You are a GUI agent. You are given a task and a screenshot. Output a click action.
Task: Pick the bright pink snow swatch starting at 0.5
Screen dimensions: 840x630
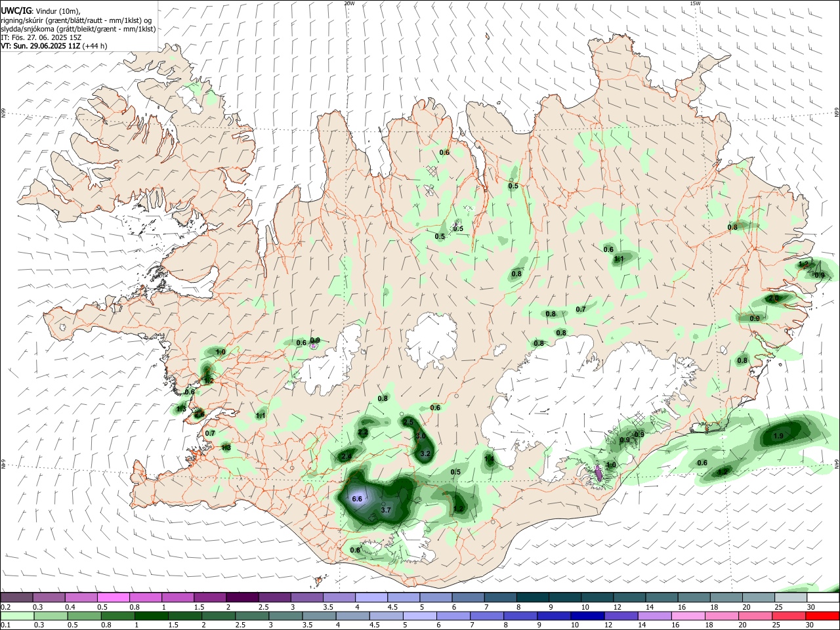point(113,598)
